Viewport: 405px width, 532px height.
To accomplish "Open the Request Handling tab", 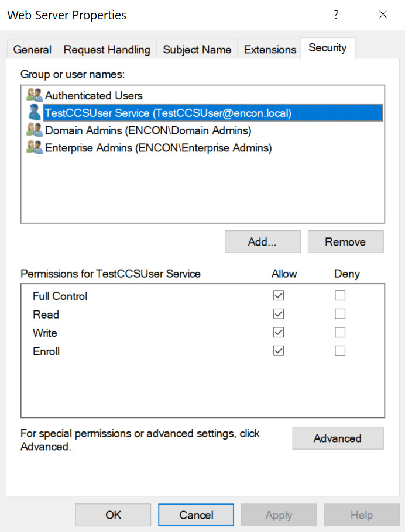I will [x=107, y=50].
